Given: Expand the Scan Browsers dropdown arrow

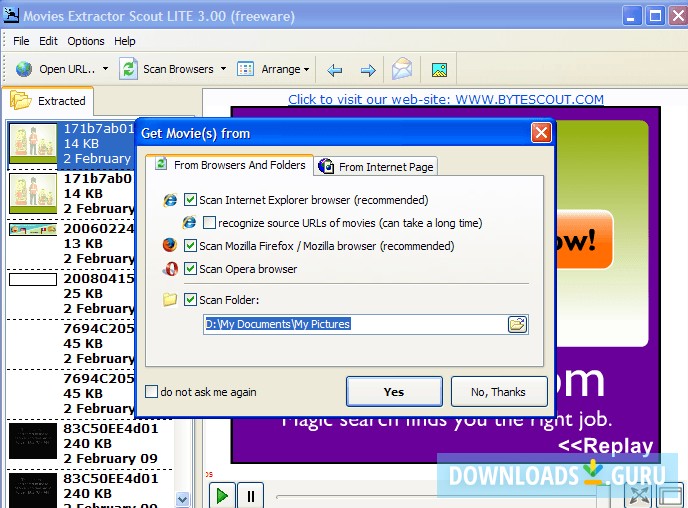Looking at the screenshot, I should 223,69.
